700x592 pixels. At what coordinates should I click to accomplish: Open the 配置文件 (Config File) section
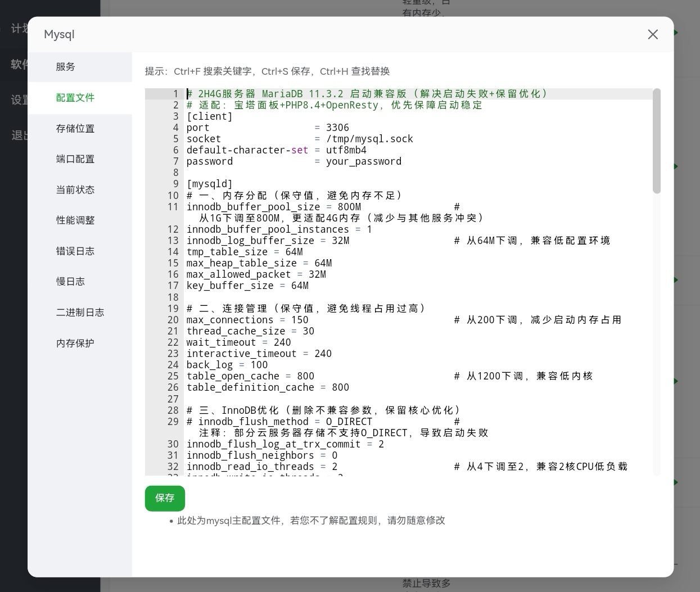[x=75, y=97]
